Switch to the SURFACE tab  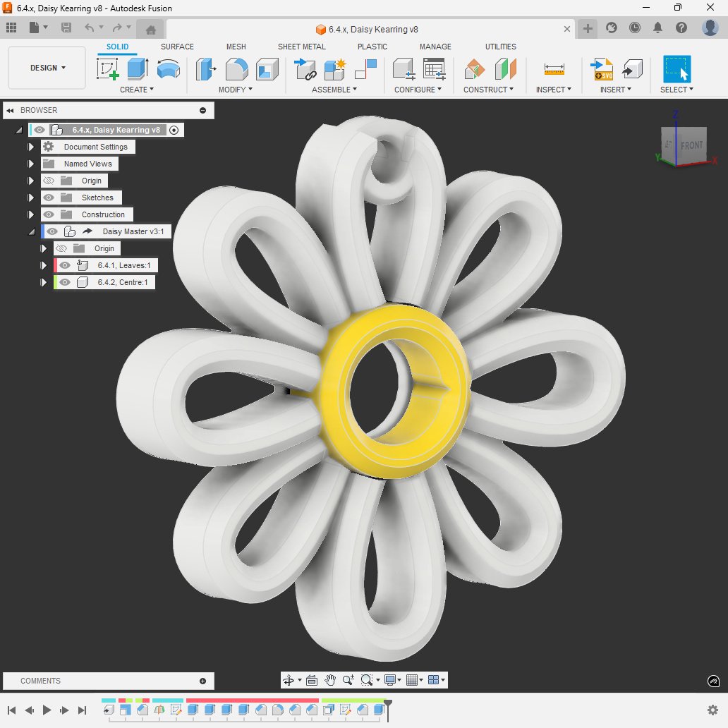(176, 47)
